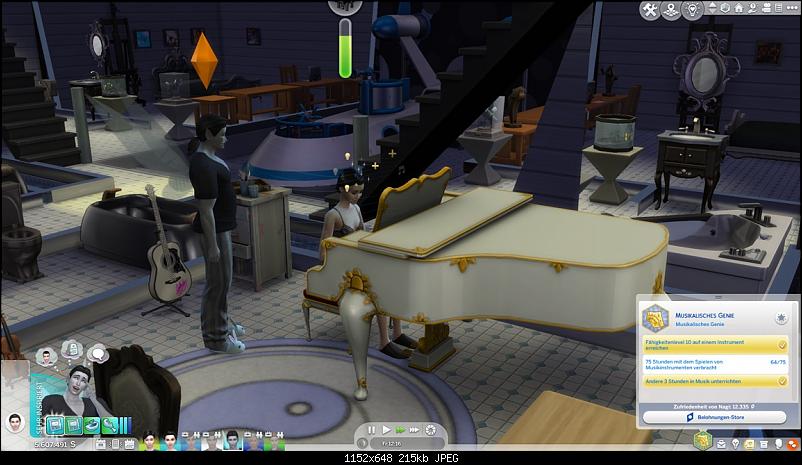Click the lightbulb icon at the top right
Image resolution: width=802 pixels, height=465 pixels.
pos(693,10)
